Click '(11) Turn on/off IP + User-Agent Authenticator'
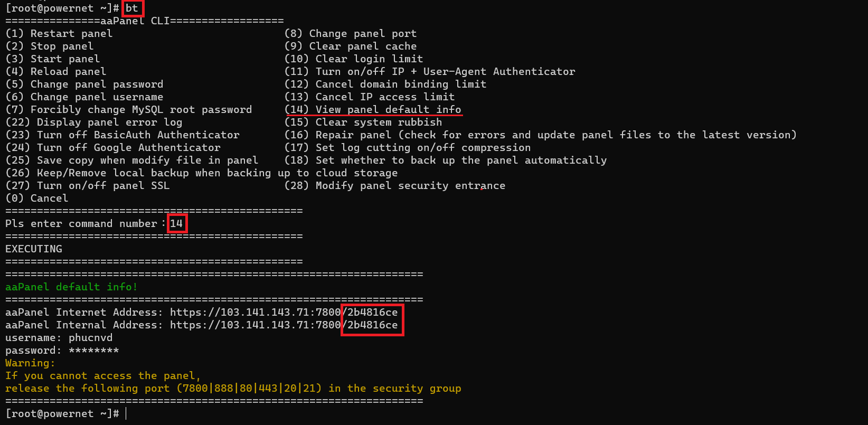This screenshot has height=425, width=868. pos(430,71)
